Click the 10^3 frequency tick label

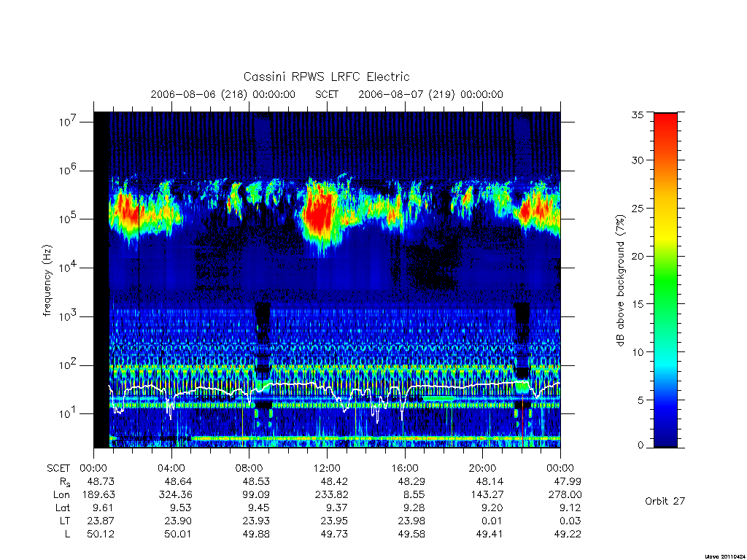[69, 316]
